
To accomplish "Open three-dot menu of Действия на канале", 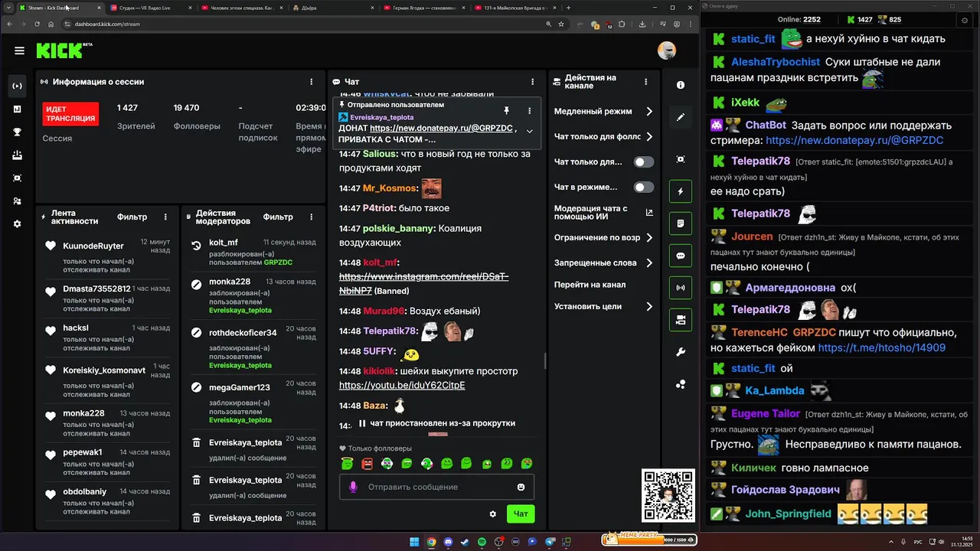I will 647,81.
